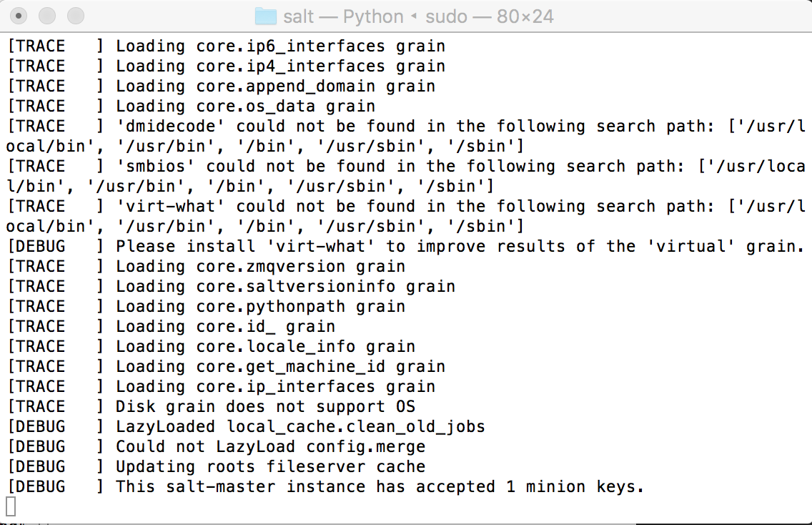Click the 'Please install virt-what' debug line
Viewport: 812px width, 525px height.
405,246
